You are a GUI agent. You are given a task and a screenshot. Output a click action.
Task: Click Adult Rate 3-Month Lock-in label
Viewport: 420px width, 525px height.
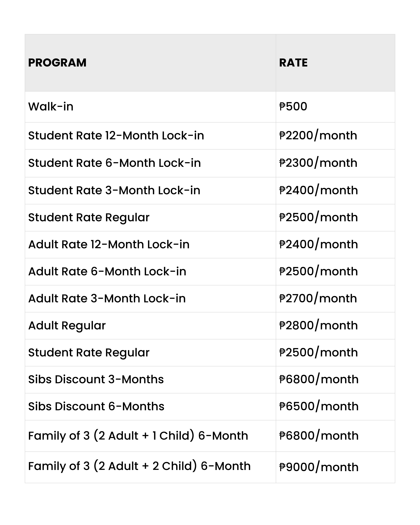[x=107, y=298]
